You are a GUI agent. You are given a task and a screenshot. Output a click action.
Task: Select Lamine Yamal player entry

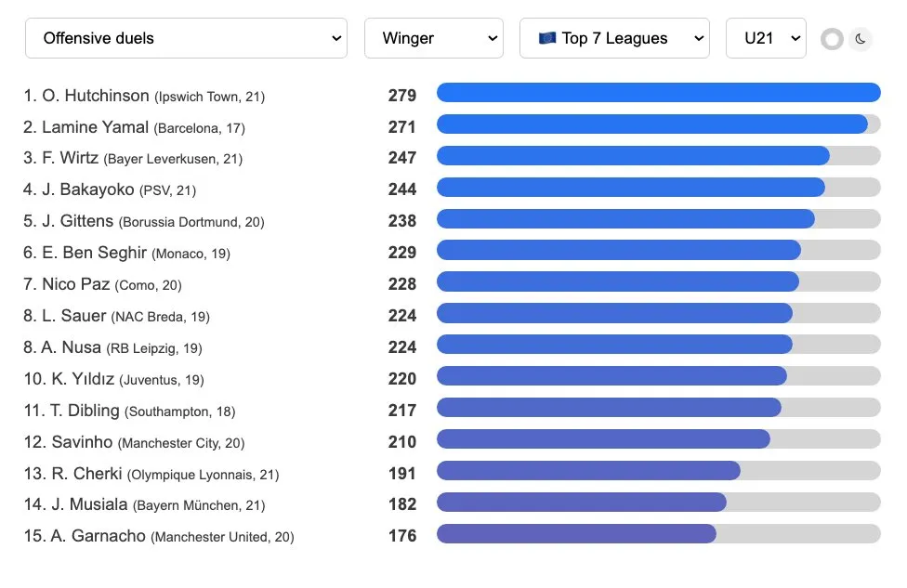click(134, 127)
